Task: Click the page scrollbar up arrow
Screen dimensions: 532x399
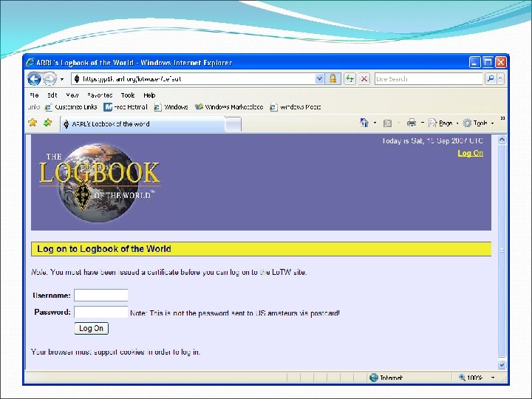Action: click(502, 140)
